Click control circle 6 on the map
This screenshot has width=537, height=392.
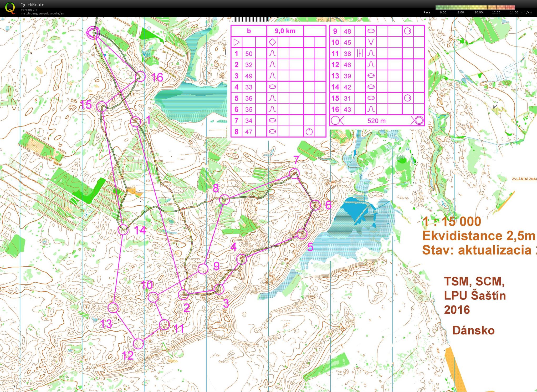[x=315, y=205]
